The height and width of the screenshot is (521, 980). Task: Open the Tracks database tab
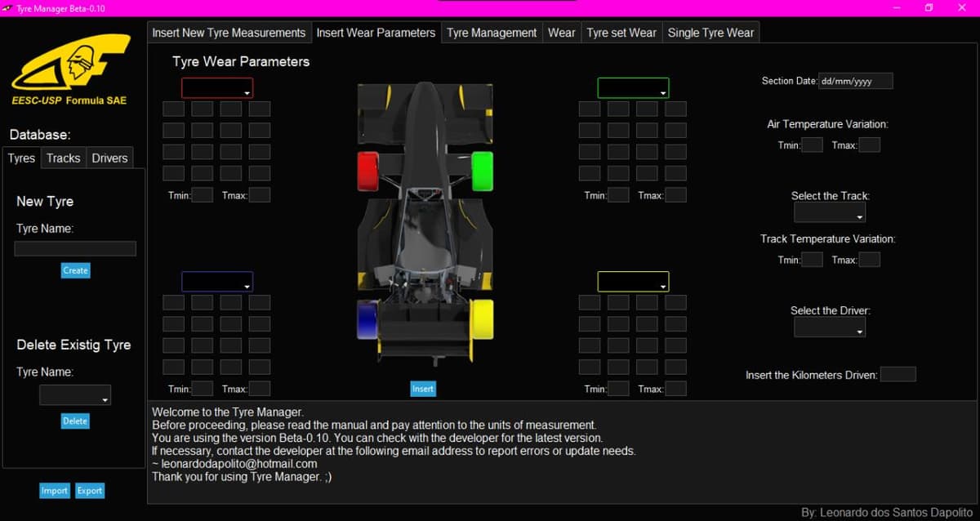pos(63,158)
